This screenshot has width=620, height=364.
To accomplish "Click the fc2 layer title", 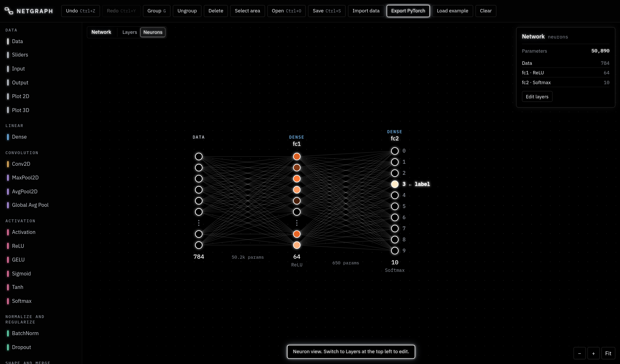I will point(394,138).
